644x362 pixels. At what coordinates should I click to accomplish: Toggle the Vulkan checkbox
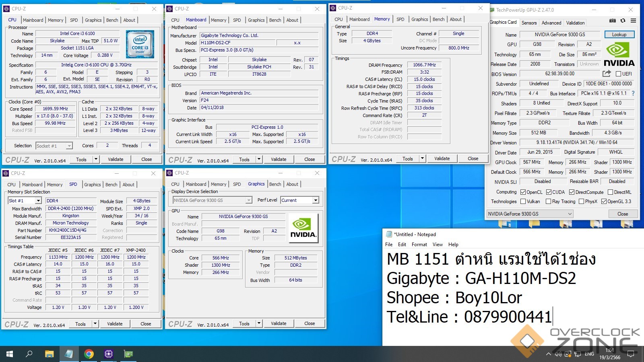pos(523,202)
